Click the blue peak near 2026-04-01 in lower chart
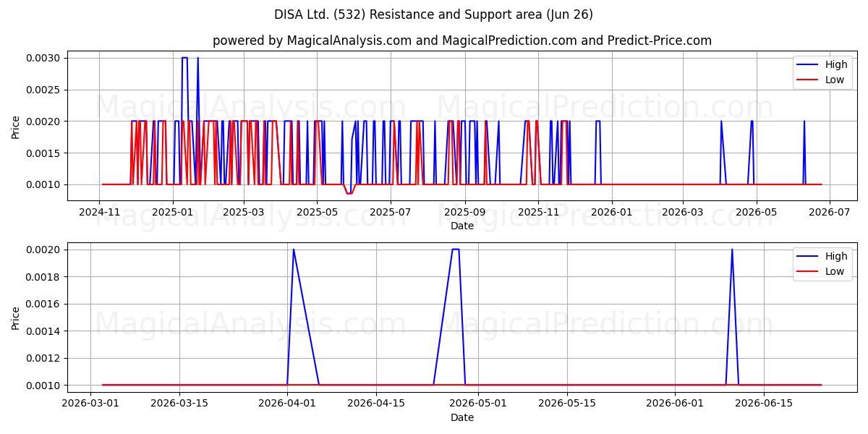The image size is (868, 434). tap(293, 250)
